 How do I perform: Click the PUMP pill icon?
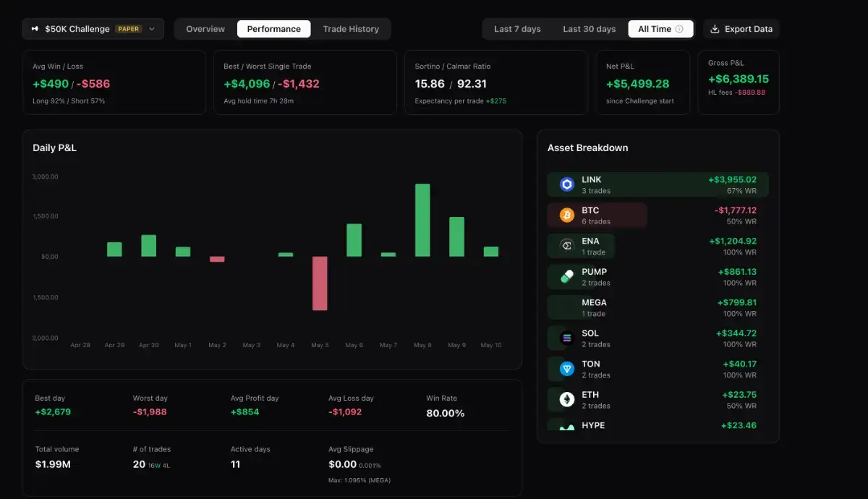point(567,277)
